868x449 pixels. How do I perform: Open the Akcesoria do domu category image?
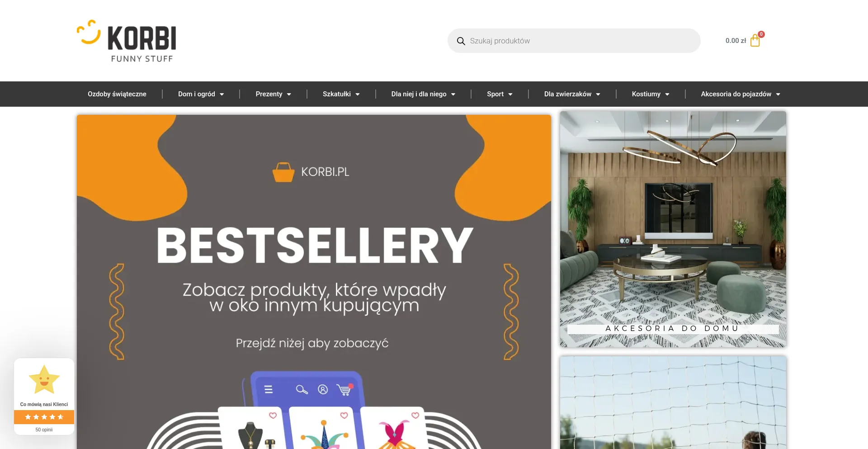[673, 229]
